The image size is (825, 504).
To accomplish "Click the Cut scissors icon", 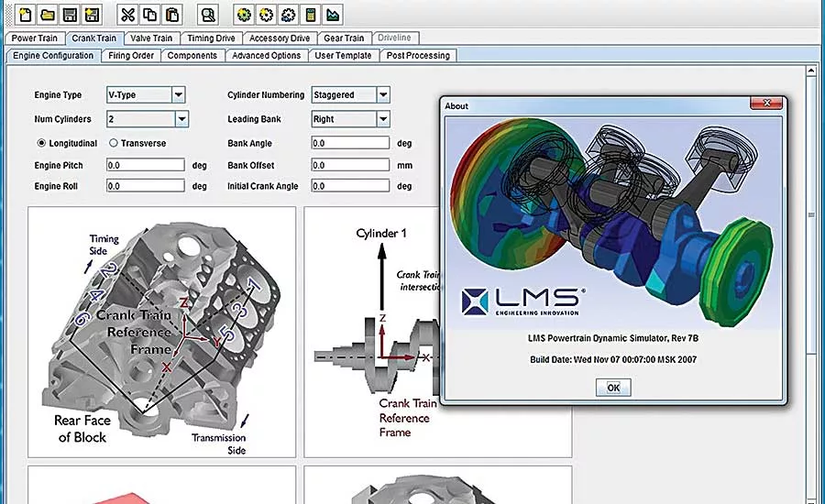I will coord(127,15).
